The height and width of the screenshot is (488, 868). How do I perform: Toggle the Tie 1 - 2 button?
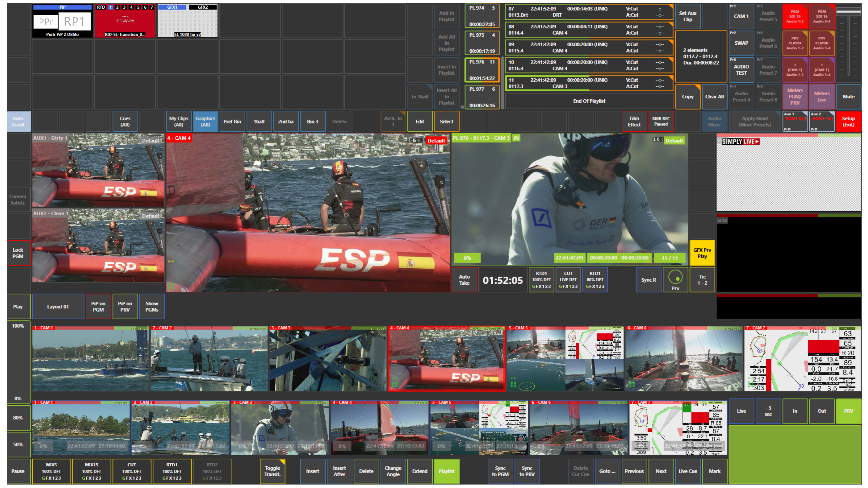(x=702, y=279)
